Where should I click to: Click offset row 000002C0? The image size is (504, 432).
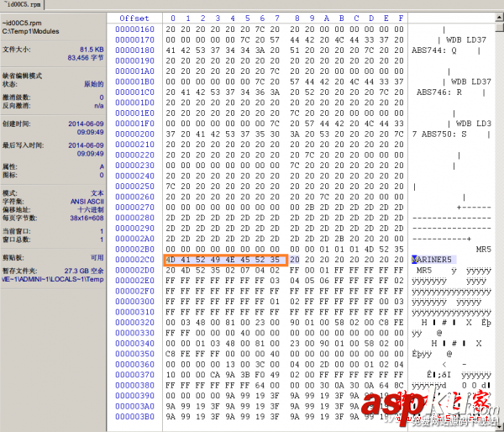coord(134,260)
